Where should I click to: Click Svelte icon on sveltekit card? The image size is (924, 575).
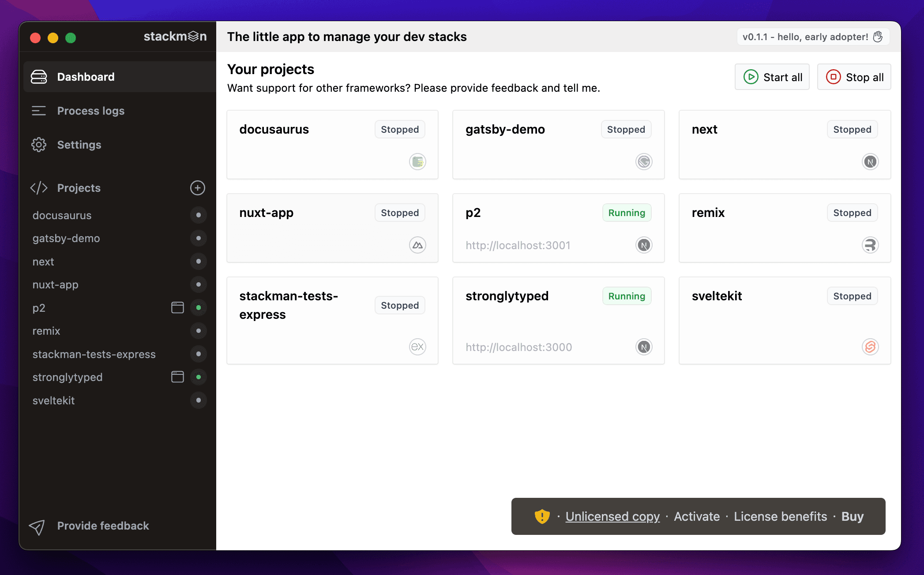(870, 347)
